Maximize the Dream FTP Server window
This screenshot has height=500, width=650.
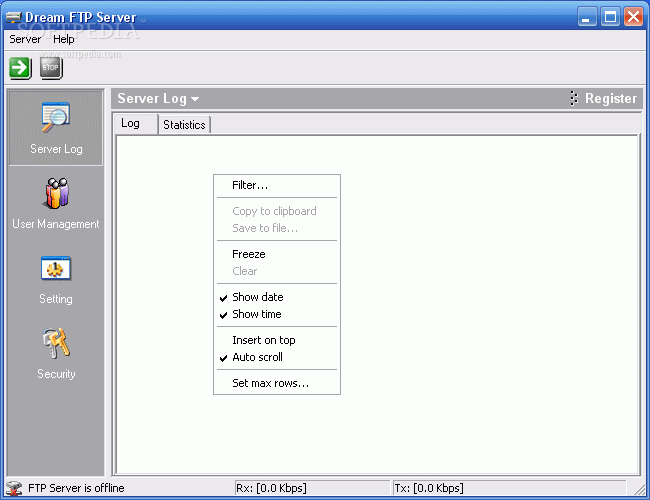click(610, 17)
